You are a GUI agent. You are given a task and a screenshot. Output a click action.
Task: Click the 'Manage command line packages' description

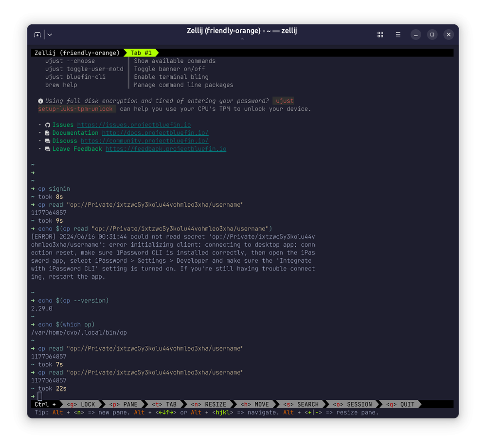pyautogui.click(x=183, y=85)
